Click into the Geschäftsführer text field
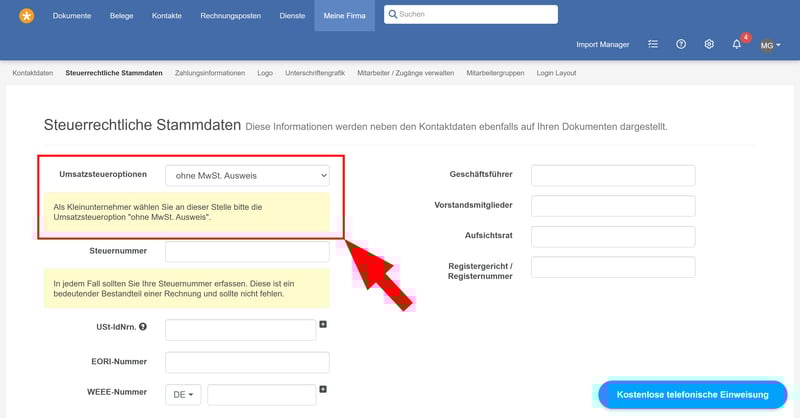Screen dimensions: 800x418 612,175
